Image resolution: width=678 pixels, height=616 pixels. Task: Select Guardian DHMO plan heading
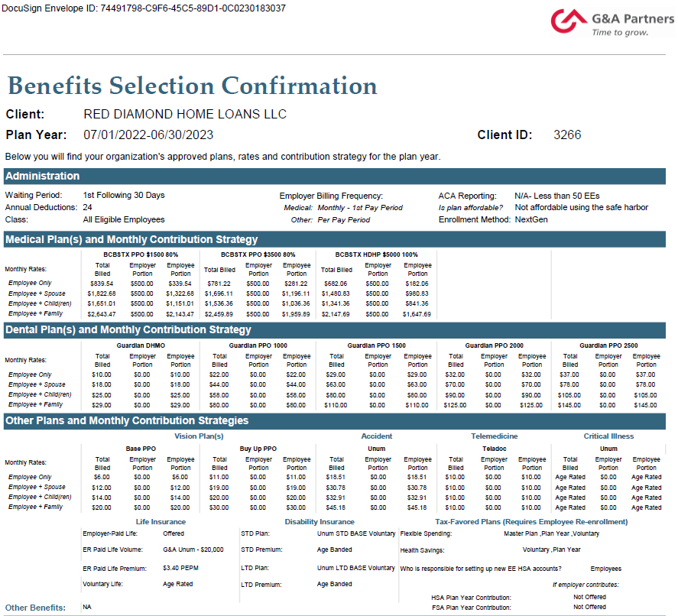(141, 345)
